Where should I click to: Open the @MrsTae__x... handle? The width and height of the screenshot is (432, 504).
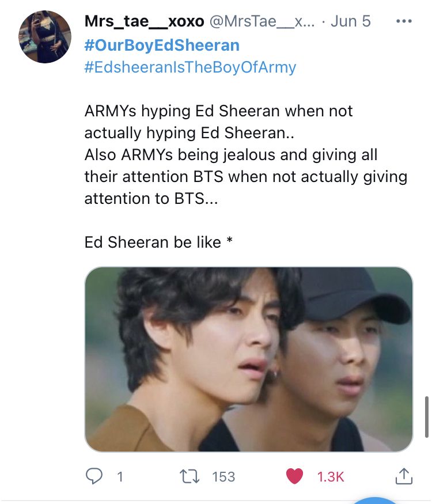[x=262, y=21]
